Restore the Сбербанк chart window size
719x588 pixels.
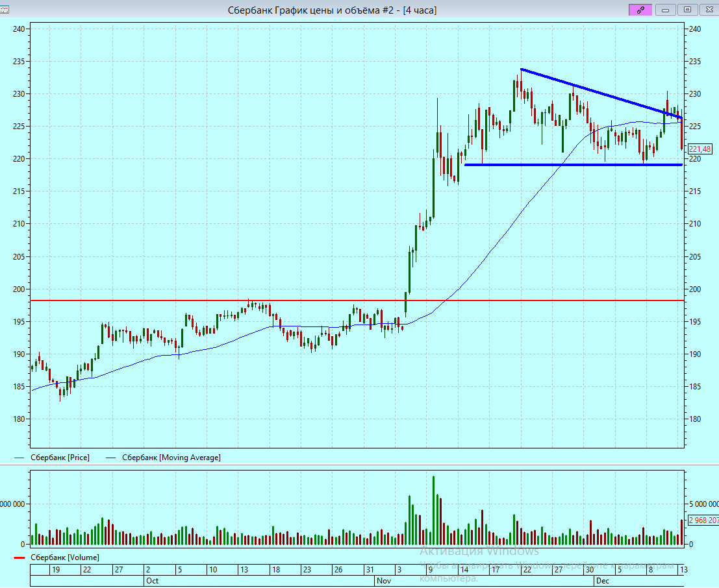coord(687,10)
